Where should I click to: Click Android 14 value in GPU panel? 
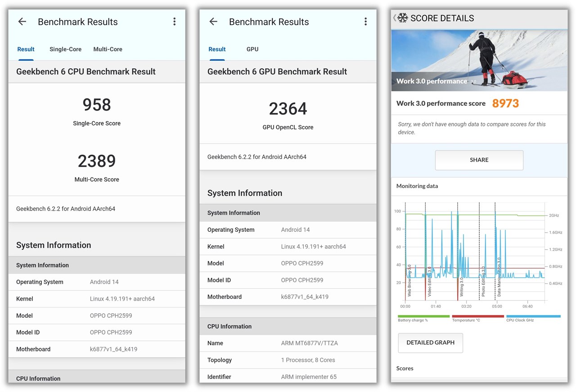point(295,230)
